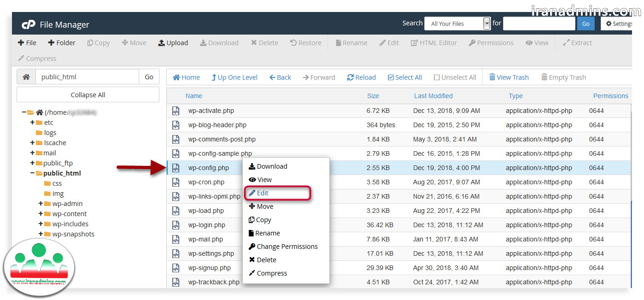Viewport: 644px width, 300px height.
Task: Click the Delete toolbar button
Action: click(x=264, y=43)
